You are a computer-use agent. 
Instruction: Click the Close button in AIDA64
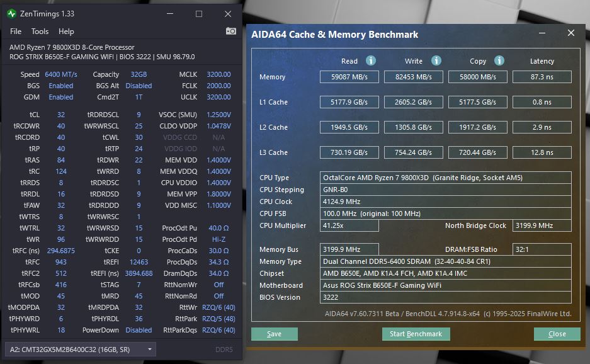[557, 334]
